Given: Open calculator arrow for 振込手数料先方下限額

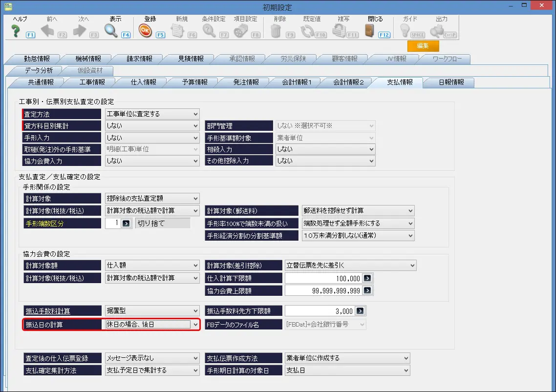Looking at the screenshot, I should coord(360,311).
